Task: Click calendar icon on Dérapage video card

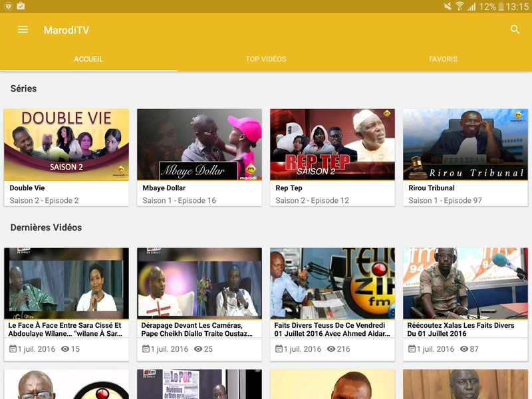Action: coord(146,348)
